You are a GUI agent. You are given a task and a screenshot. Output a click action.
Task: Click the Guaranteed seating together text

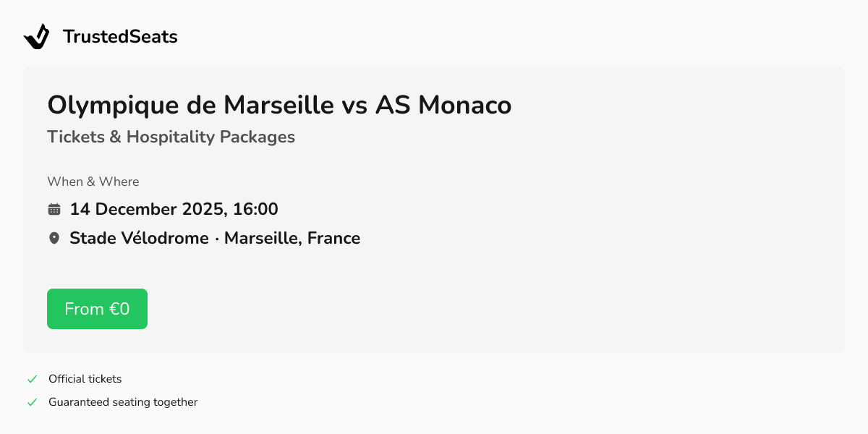pos(123,401)
